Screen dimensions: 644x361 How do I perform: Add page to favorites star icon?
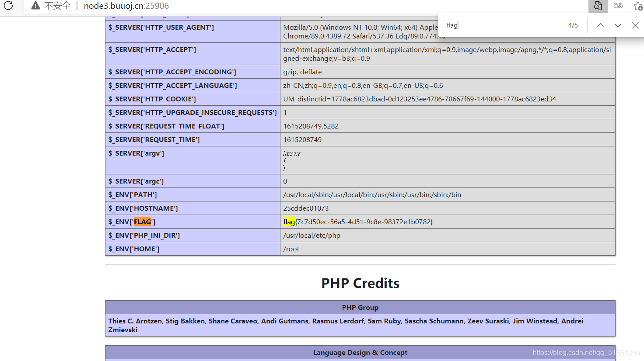point(638,6)
